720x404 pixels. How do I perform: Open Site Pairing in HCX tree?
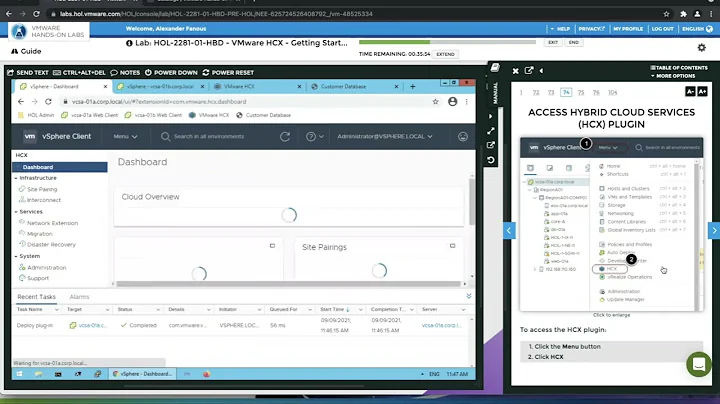click(x=42, y=189)
